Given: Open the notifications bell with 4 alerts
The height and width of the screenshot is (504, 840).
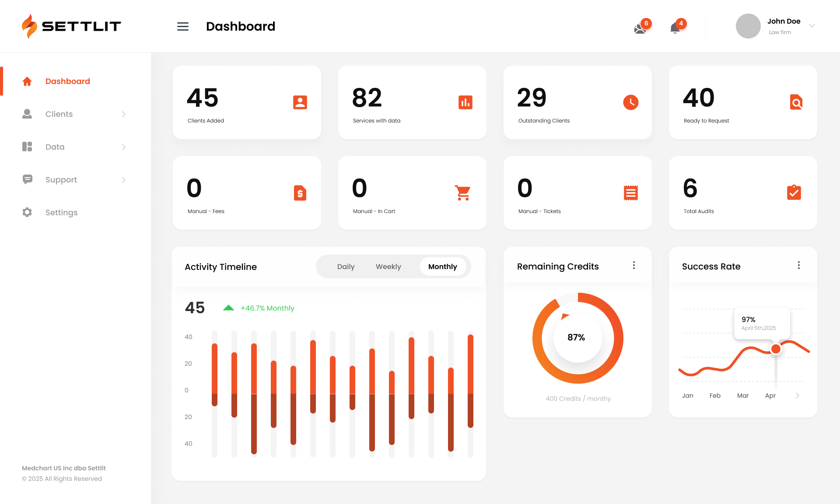Looking at the screenshot, I should [674, 27].
